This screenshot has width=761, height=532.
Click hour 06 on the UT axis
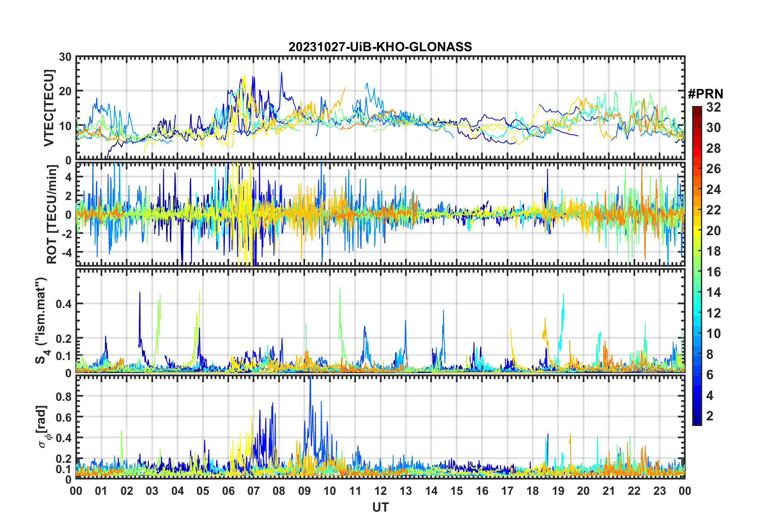(x=228, y=491)
